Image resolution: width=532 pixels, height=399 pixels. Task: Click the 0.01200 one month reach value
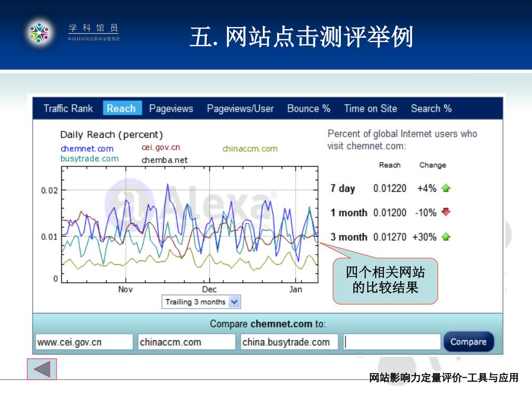click(x=390, y=212)
